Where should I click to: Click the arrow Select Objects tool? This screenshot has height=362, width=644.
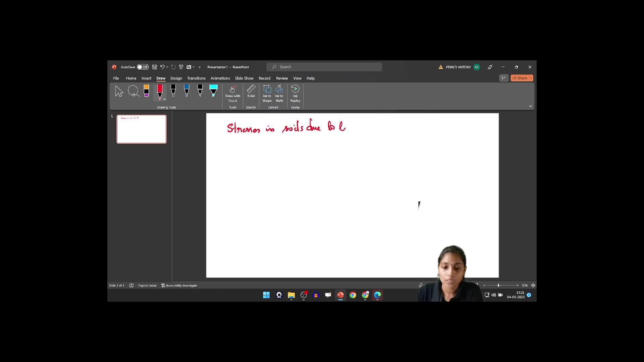119,91
